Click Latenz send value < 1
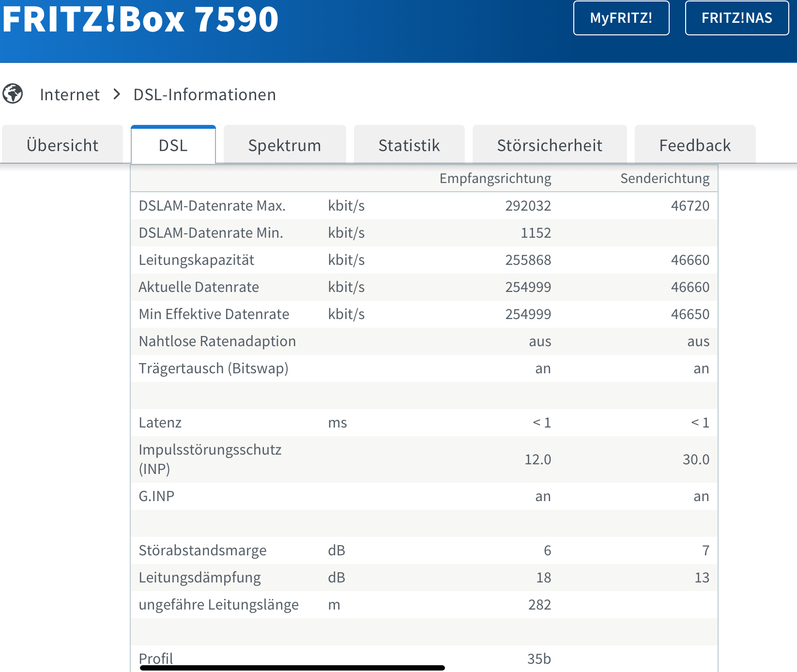Image resolution: width=797 pixels, height=672 pixels. click(700, 423)
